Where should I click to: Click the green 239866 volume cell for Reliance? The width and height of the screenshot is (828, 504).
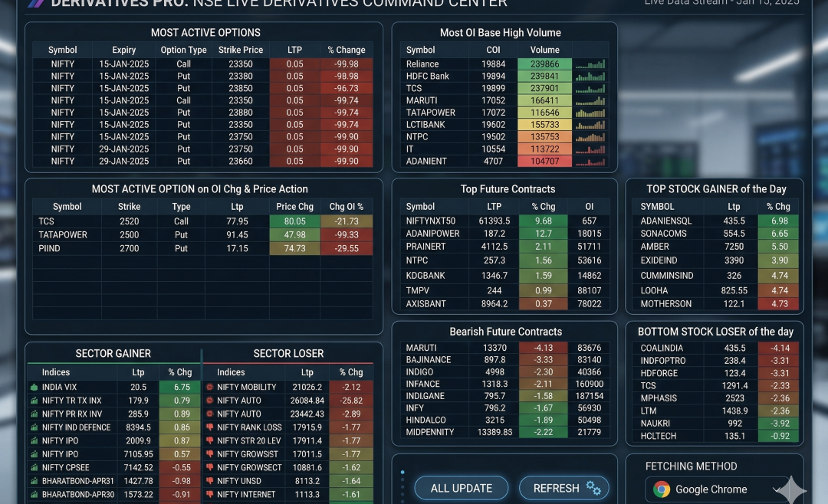[x=544, y=64]
